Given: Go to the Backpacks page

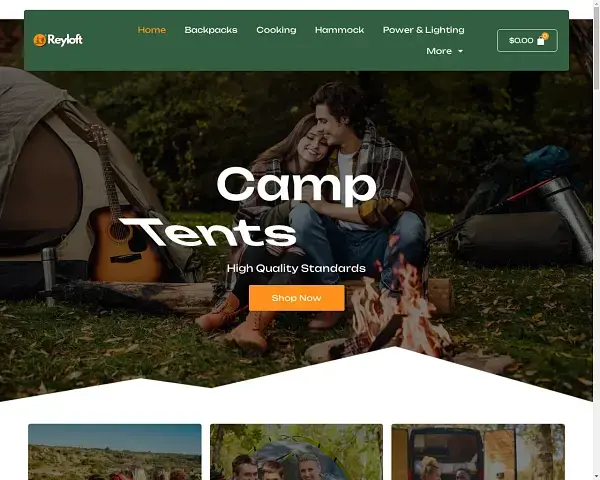Looking at the screenshot, I should point(211,30).
